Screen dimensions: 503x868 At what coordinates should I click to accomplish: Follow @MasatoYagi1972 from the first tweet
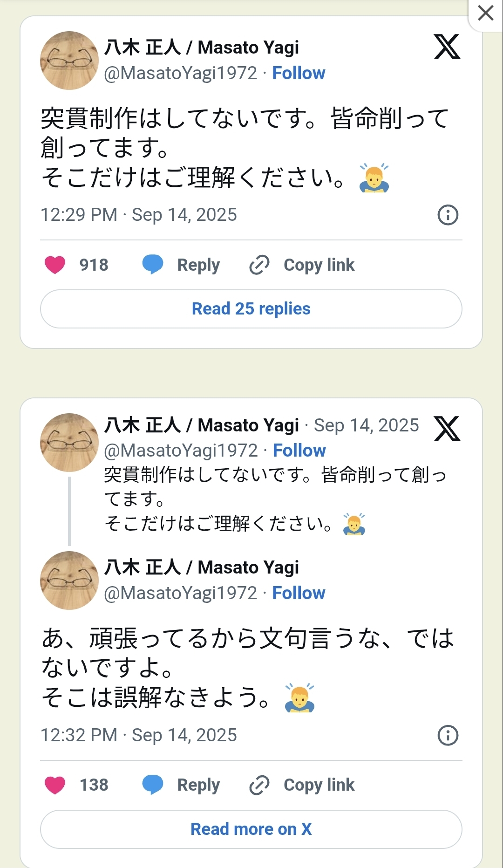[299, 73]
